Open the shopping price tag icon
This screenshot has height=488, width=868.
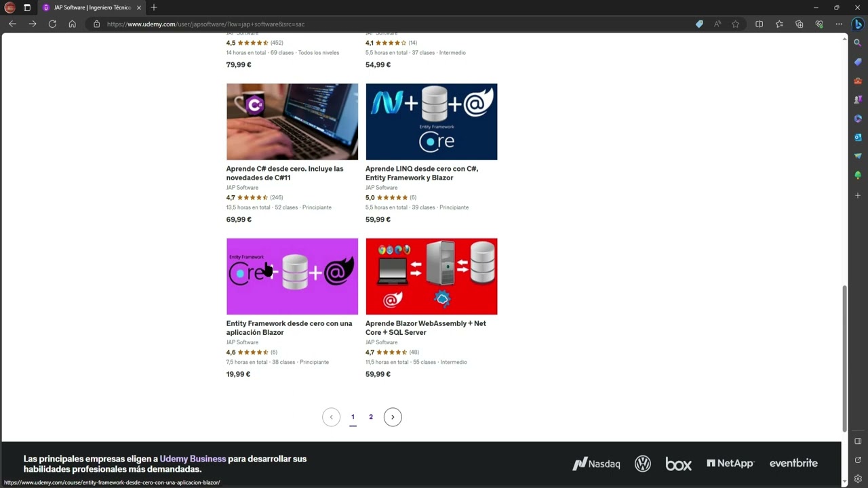click(699, 24)
